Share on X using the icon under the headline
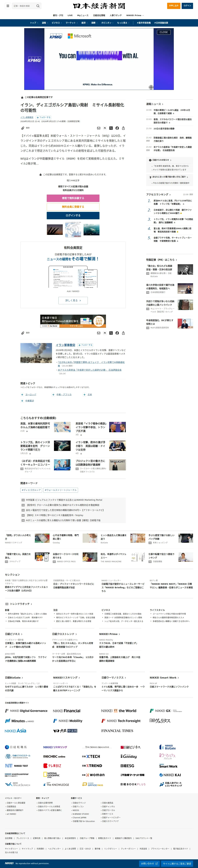The image size is (198, 868). (x=111, y=128)
